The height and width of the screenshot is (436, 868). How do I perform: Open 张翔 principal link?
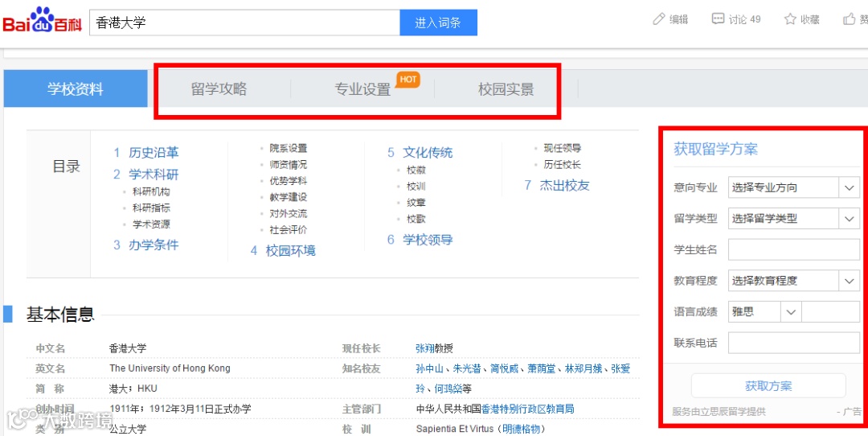click(x=424, y=348)
